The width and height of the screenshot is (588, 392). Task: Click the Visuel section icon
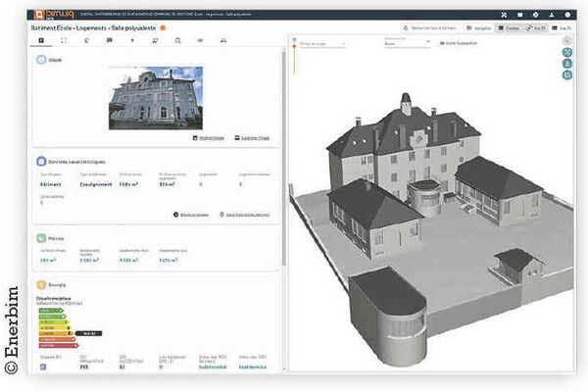pyautogui.click(x=41, y=60)
